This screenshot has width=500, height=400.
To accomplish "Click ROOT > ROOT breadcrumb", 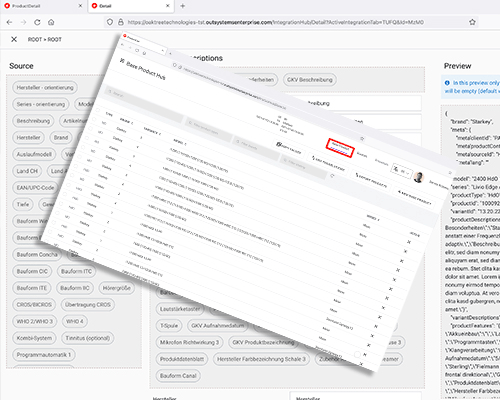I will click(45, 39).
